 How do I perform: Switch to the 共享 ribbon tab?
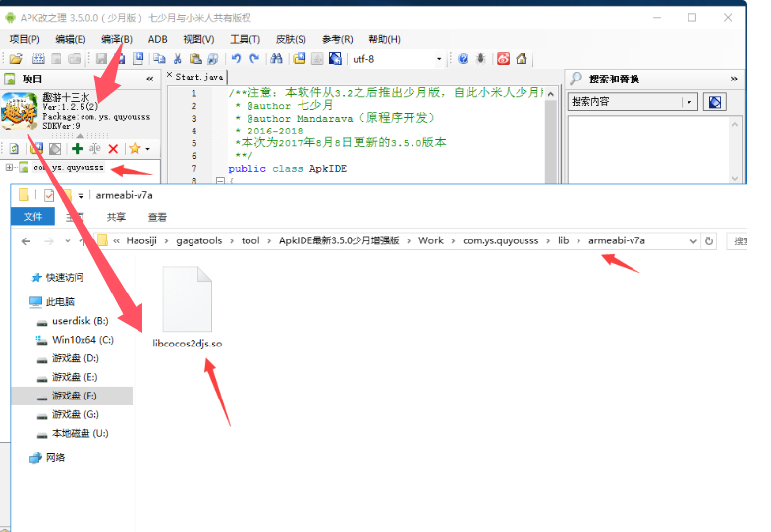click(x=116, y=217)
